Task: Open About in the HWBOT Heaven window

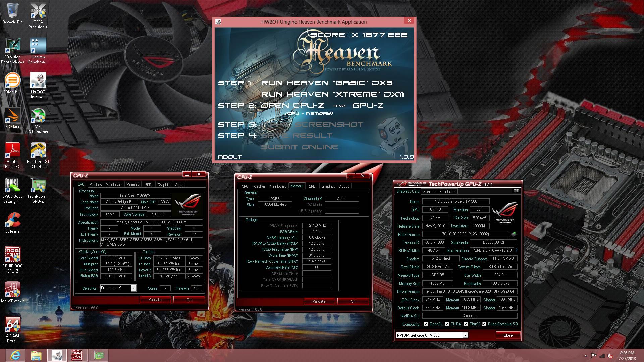Action: (230, 157)
